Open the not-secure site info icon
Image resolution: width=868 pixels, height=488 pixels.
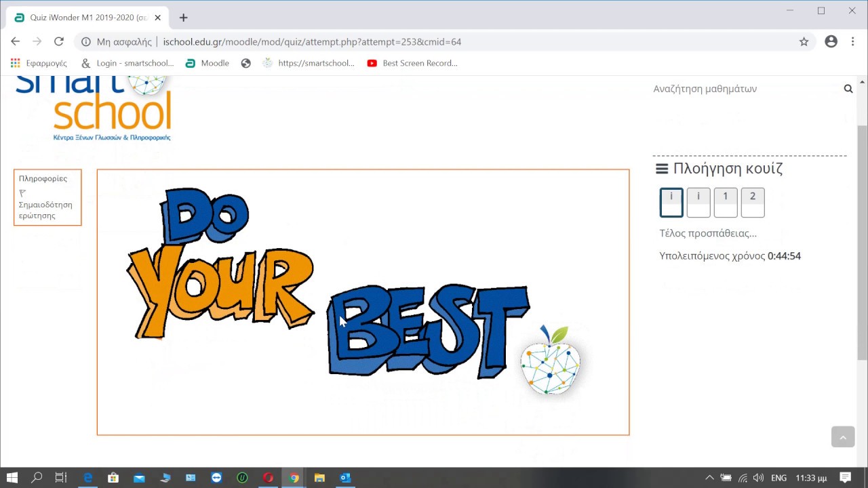point(86,42)
